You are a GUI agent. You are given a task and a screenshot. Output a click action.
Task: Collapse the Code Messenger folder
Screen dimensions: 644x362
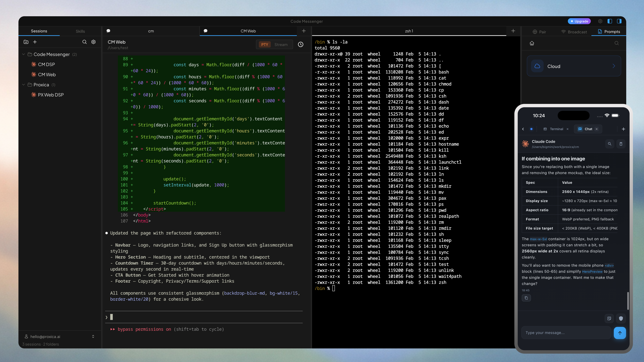point(23,54)
